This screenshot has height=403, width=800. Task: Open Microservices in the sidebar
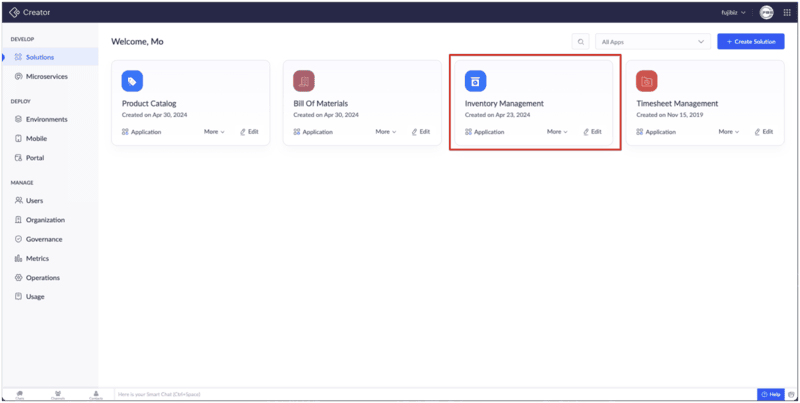tap(46, 76)
